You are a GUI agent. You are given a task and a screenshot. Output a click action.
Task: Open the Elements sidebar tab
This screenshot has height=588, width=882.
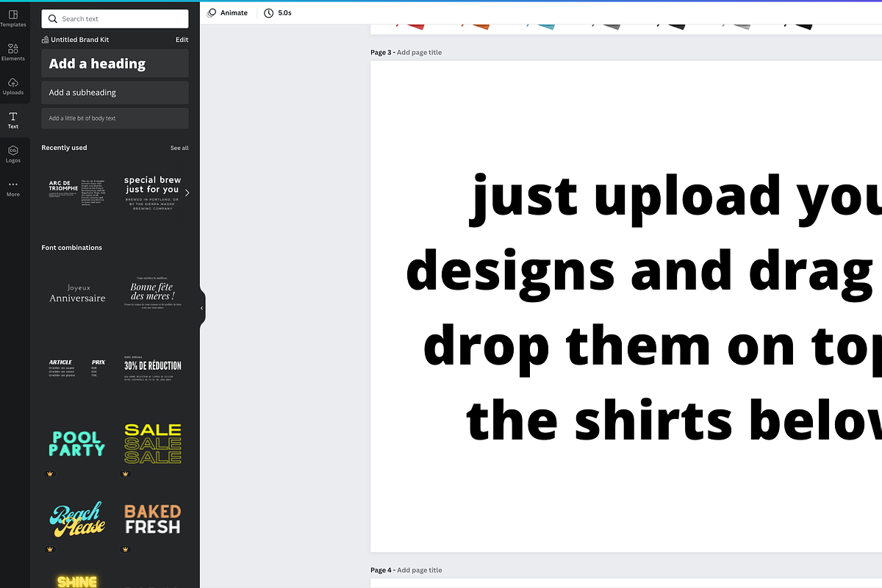[x=13, y=52]
